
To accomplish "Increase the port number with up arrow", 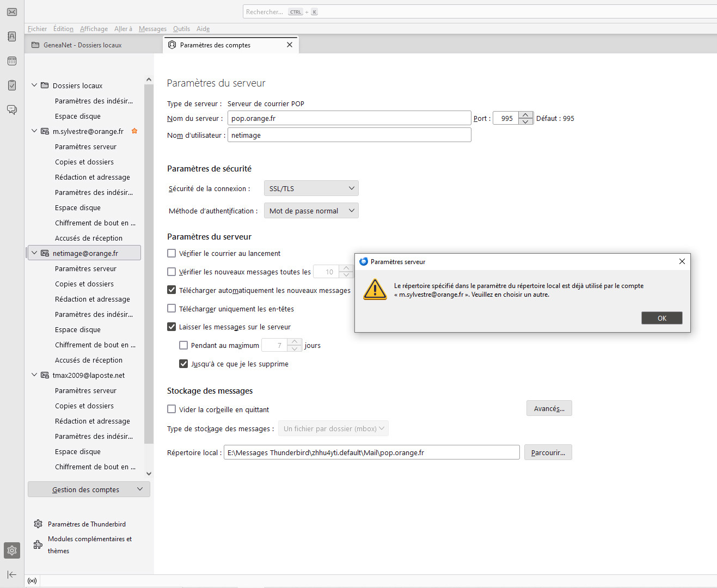I will (525, 115).
